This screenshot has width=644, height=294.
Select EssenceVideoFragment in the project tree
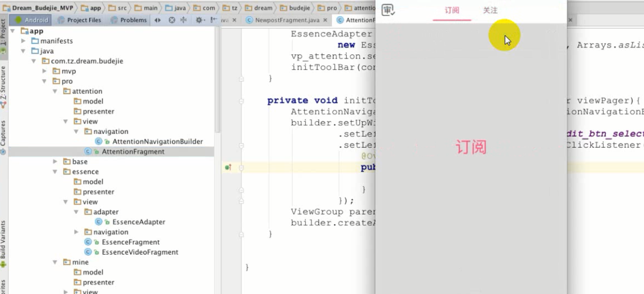[x=140, y=252]
